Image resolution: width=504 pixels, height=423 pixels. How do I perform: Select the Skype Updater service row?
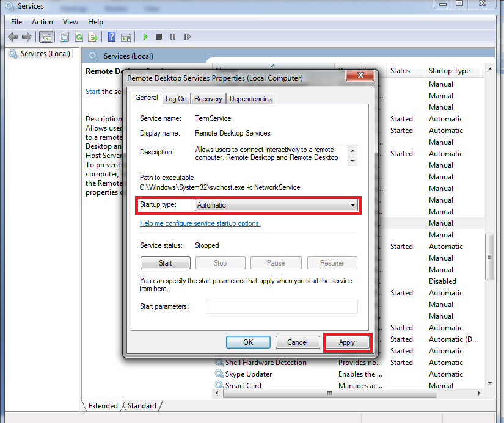click(348, 374)
